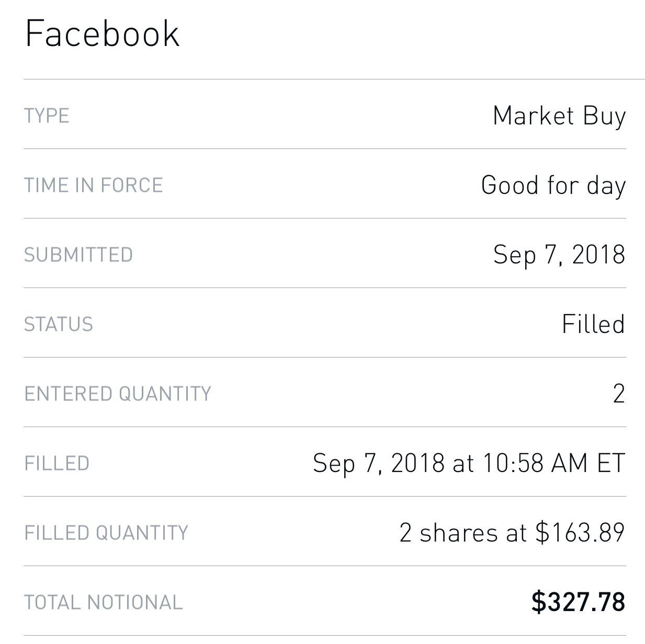645x644 pixels.
Task: Select the TIME IN FORCE label
Action: coord(94,185)
